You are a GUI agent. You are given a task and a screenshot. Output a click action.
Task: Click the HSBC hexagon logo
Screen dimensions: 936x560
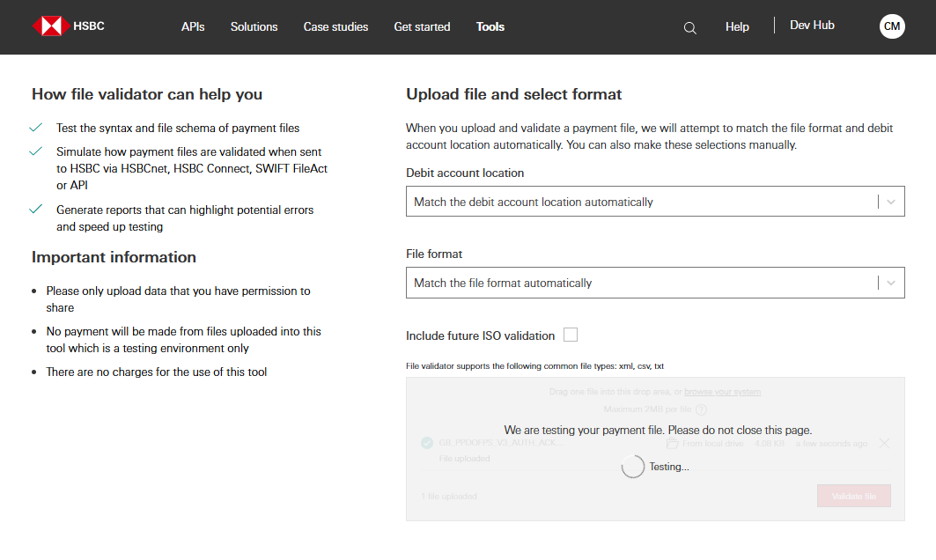(51, 26)
